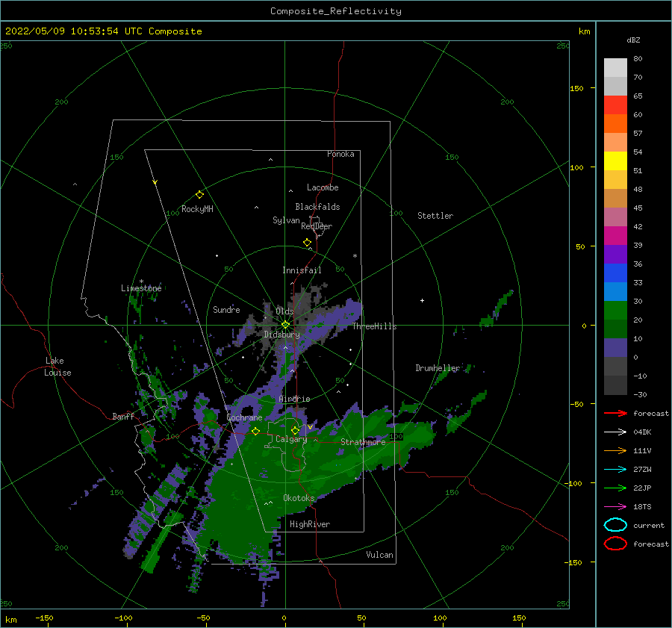Click the white 04DK arrow icon
This screenshot has height=628, width=672.
tap(615, 432)
